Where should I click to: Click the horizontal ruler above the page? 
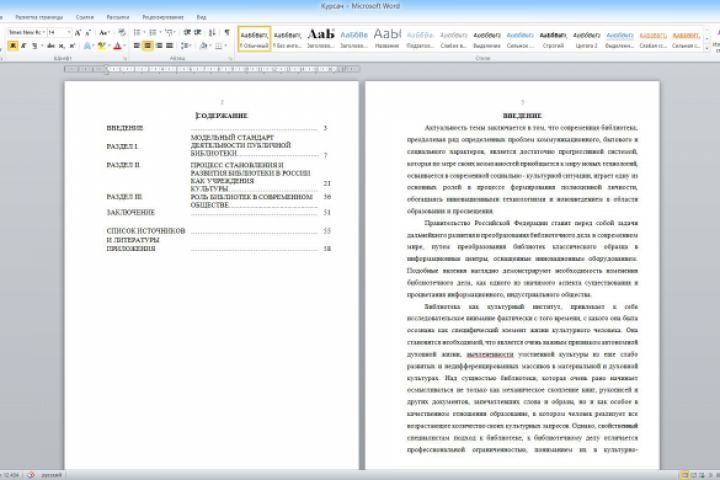pyautogui.click(x=212, y=69)
